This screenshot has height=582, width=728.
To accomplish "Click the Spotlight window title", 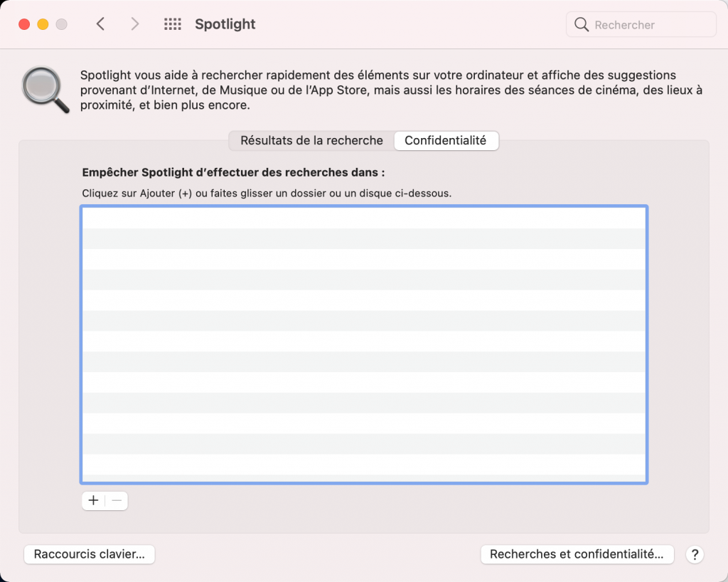I will point(225,24).
